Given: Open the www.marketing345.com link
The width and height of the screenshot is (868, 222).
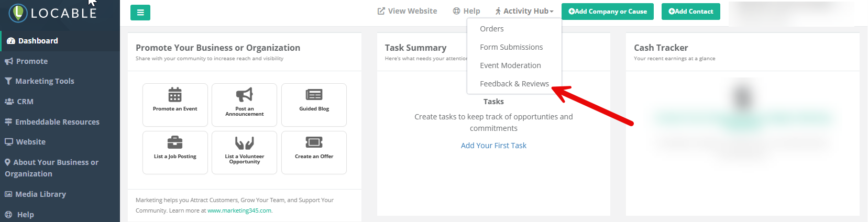Looking at the screenshot, I should [239, 210].
